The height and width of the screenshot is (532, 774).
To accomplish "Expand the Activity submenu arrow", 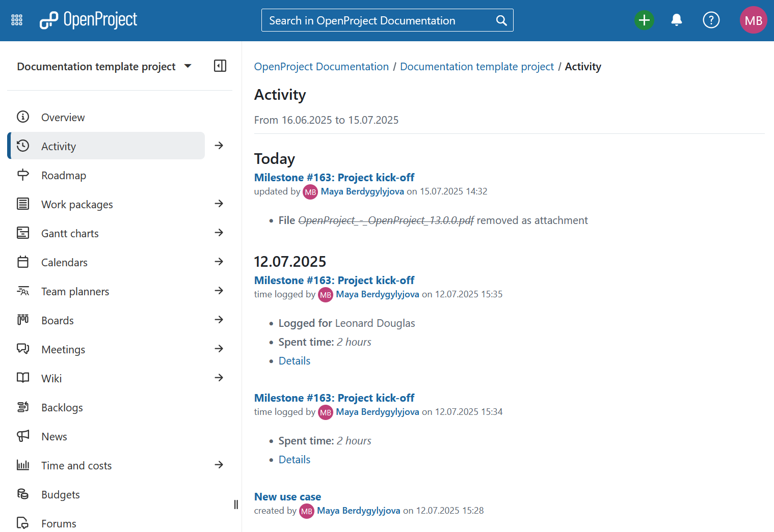I will tap(219, 146).
